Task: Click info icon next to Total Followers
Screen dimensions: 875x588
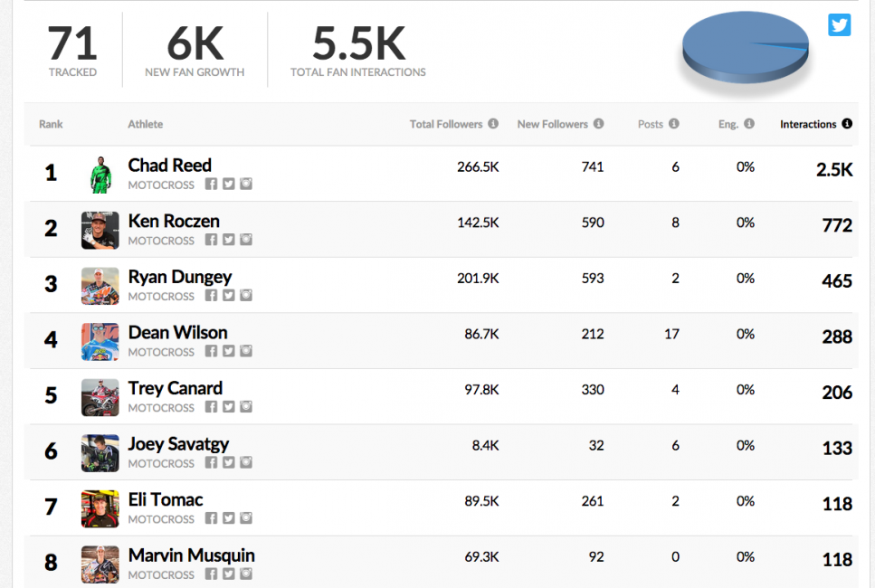Action: [493, 124]
